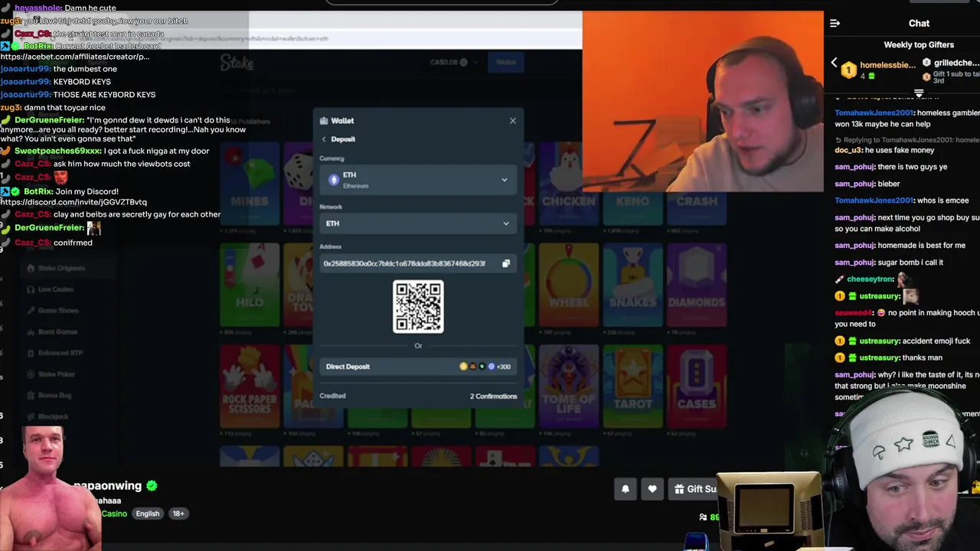The height and width of the screenshot is (551, 980).
Task: Click the deposit address field
Action: point(418,263)
